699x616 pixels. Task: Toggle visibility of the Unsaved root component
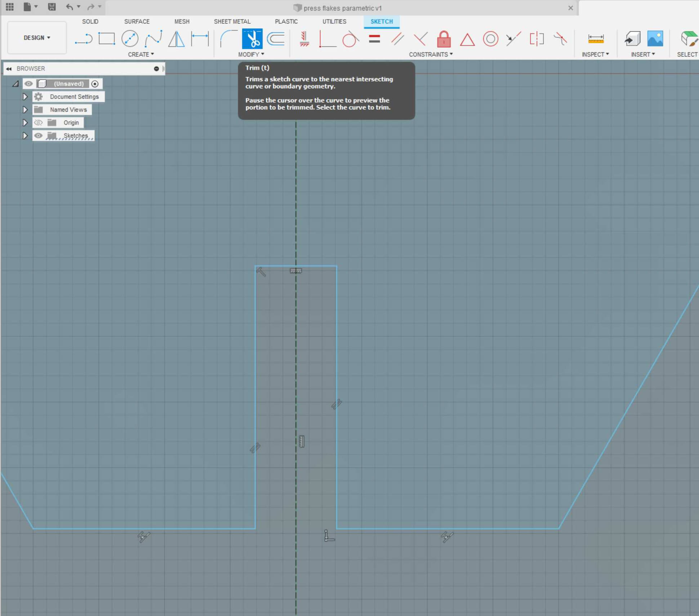[28, 84]
